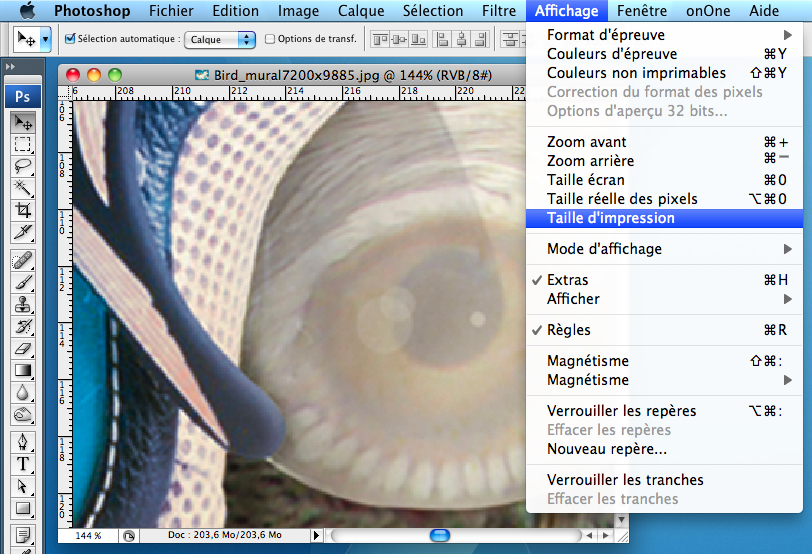Choose Nouveau repère... from the menu
The width and height of the screenshot is (812, 554).
click(x=607, y=449)
